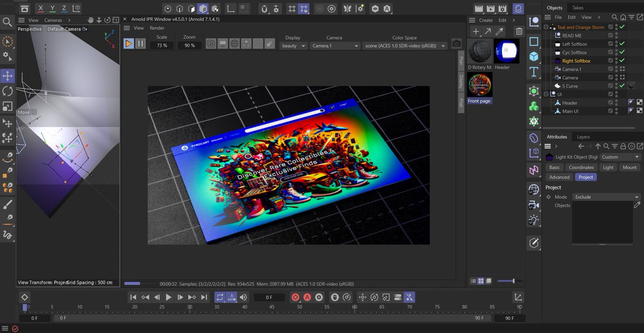Click the Advanced attribute button

point(559,177)
